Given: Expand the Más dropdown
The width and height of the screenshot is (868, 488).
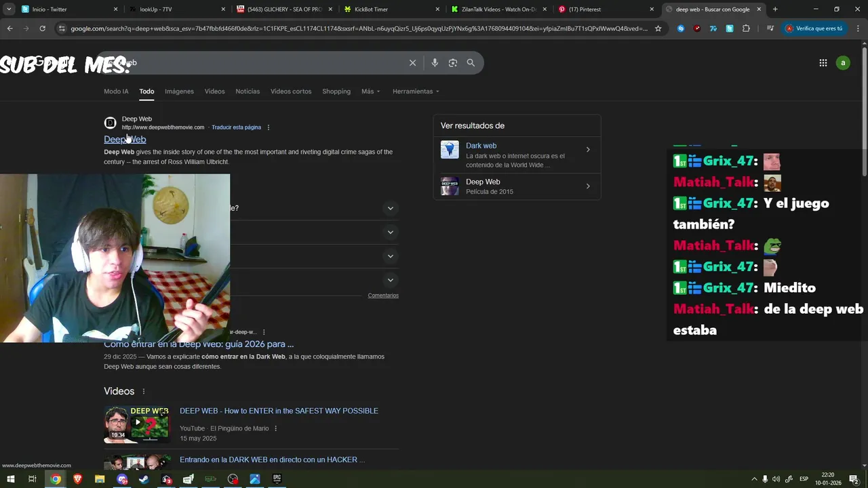Looking at the screenshot, I should coord(370,91).
